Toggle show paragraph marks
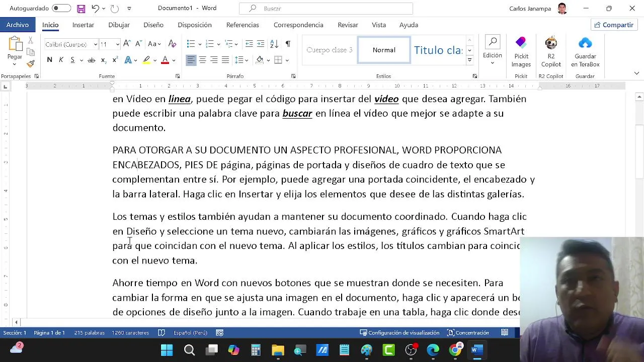This screenshot has height=362, width=644. (x=288, y=44)
